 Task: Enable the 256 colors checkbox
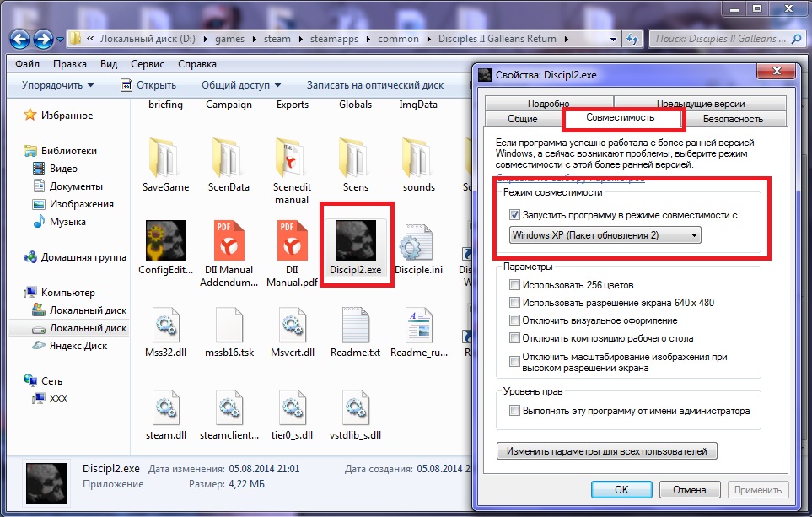pos(515,285)
